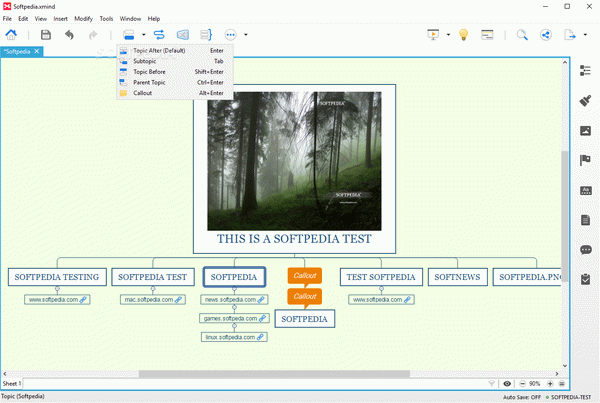Redo the last undone action
Screen dimensions: 600x403
93,35
